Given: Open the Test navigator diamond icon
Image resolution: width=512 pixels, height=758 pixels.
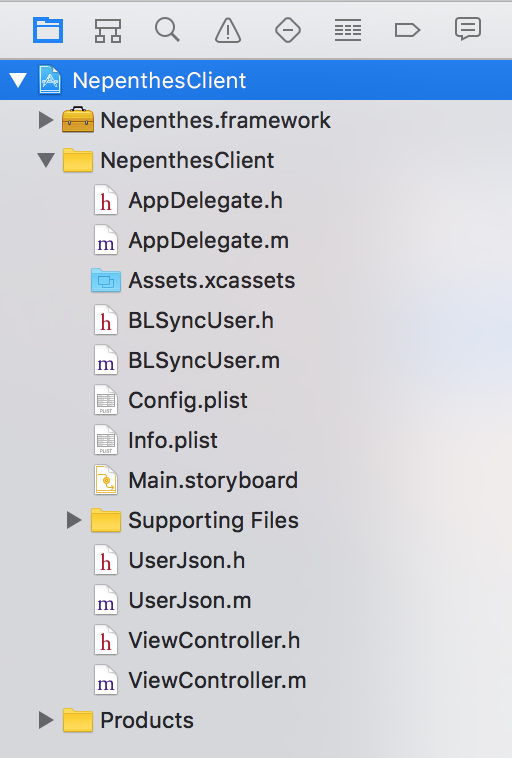Looking at the screenshot, I should (288, 30).
